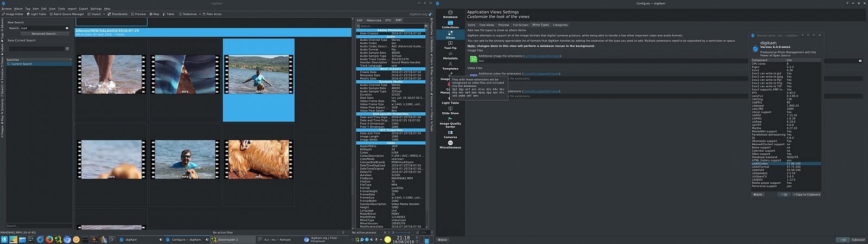Select the Makernote metadata tab
868x244 pixels.
[374, 21]
